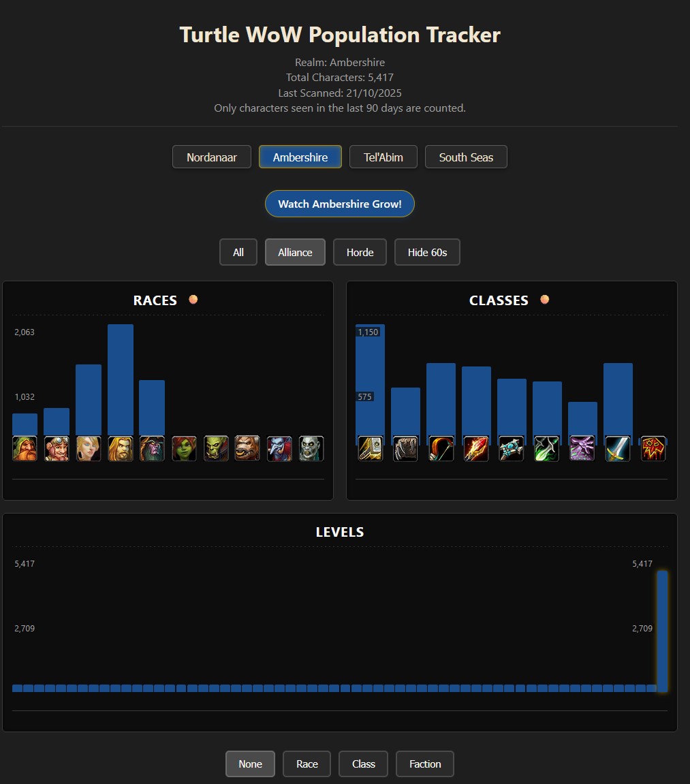The width and height of the screenshot is (690, 784).
Task: Filter by Horde faction
Action: (360, 252)
